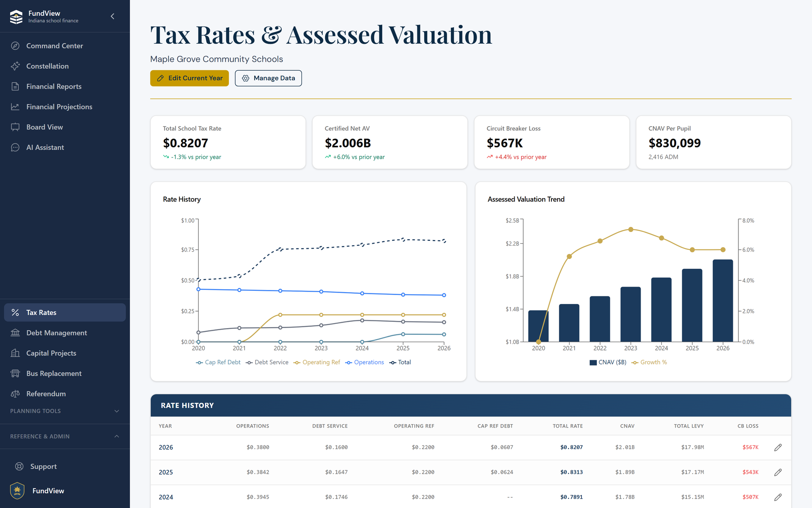This screenshot has height=508, width=812.
Task: Go to Financial Projections
Action: (65, 107)
